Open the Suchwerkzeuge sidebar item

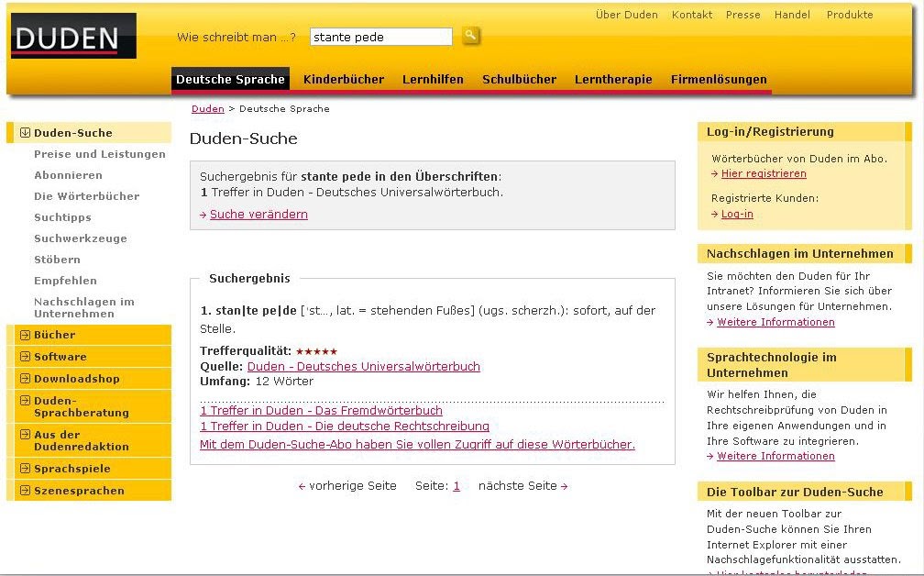[x=81, y=238]
